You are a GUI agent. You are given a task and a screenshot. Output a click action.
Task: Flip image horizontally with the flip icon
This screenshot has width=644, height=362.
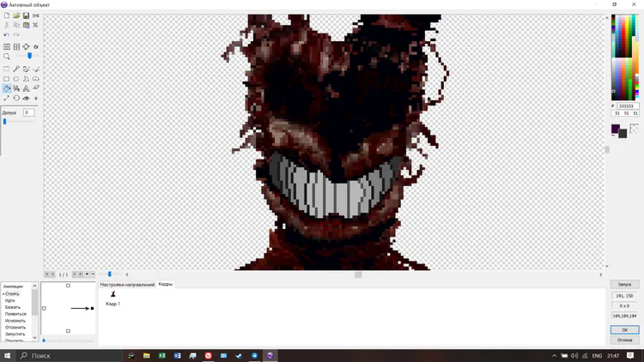7,47
